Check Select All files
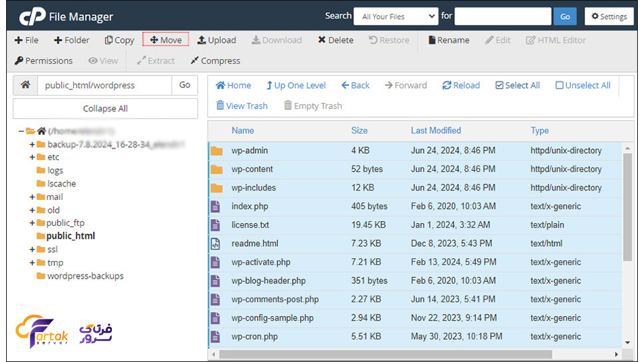The image size is (644, 362). pyautogui.click(x=517, y=85)
